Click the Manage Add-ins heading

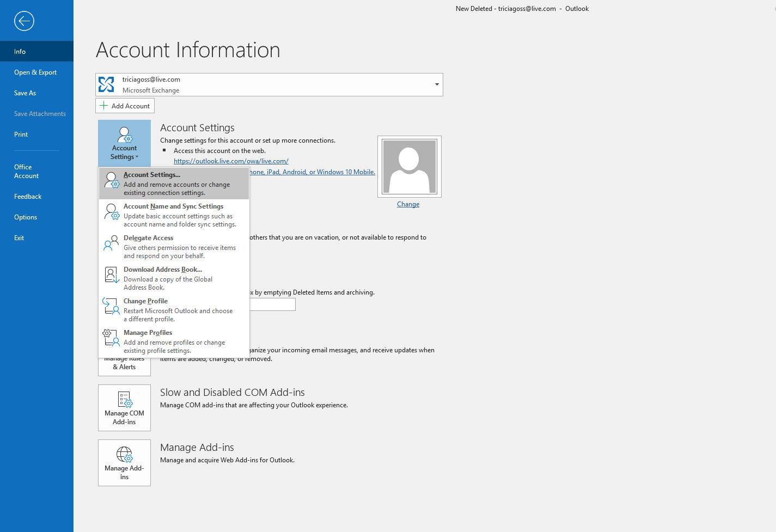[x=197, y=447]
